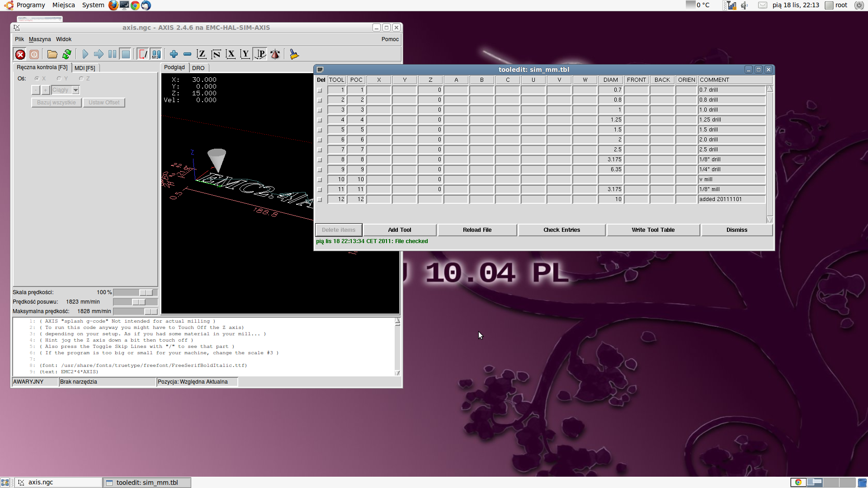Open the Plik menu
This screenshot has height=488, width=868.
pyautogui.click(x=19, y=39)
